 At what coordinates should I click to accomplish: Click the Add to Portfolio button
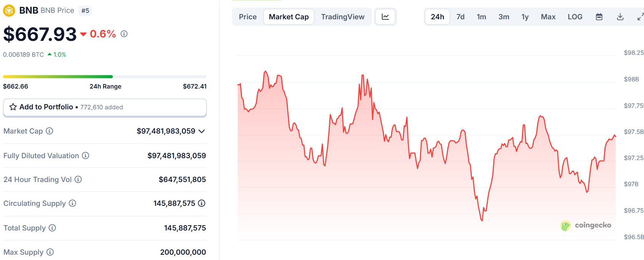pos(105,107)
